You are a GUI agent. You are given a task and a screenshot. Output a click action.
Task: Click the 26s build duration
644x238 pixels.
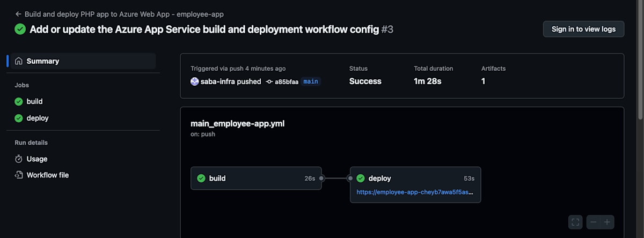(310, 178)
